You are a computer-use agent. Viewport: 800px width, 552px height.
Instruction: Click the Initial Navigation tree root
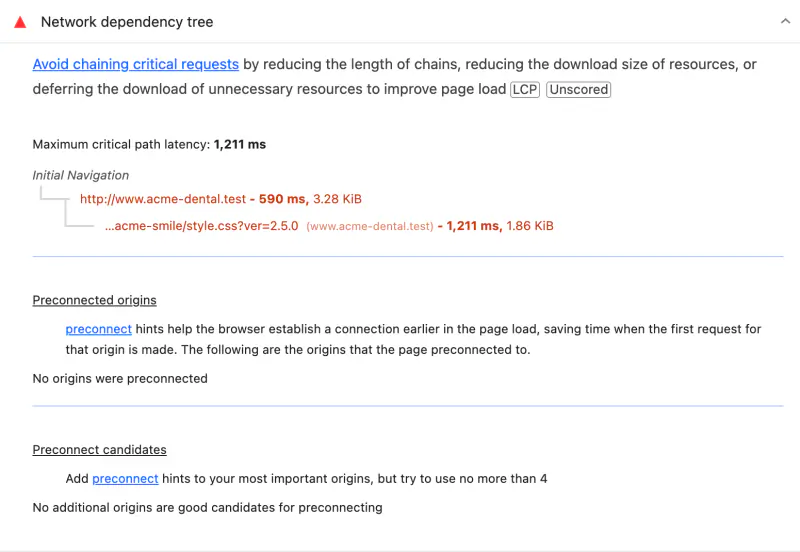click(81, 175)
